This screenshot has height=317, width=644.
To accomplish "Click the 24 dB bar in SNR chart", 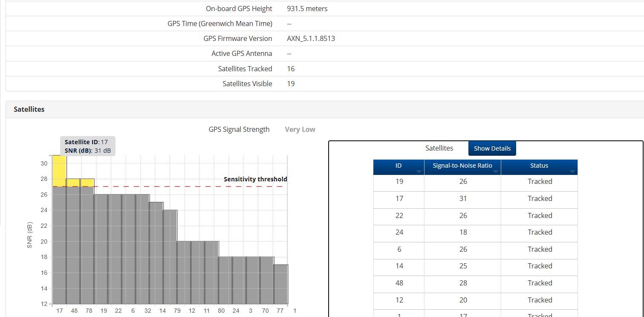I will 170,256.
